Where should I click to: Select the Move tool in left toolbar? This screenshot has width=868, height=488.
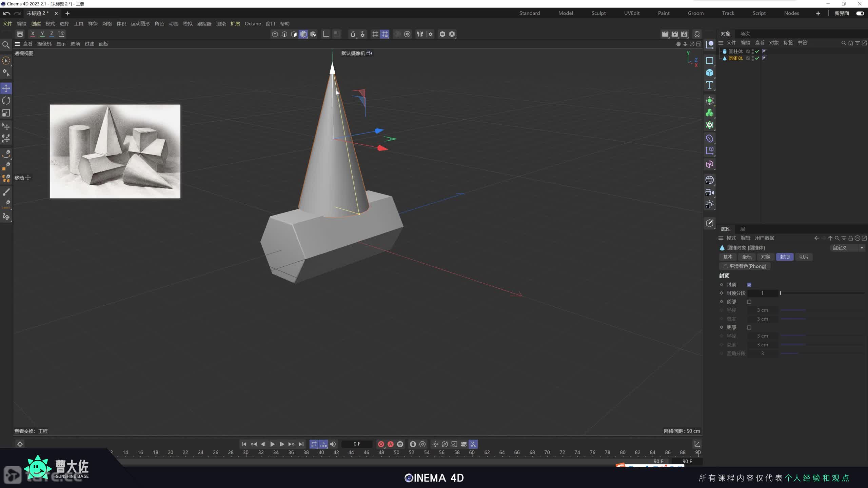coord(6,88)
